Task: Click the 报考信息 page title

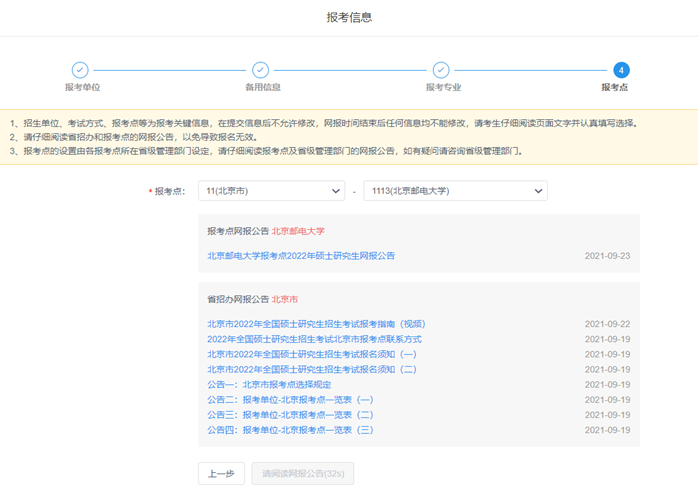Action: tap(349, 17)
